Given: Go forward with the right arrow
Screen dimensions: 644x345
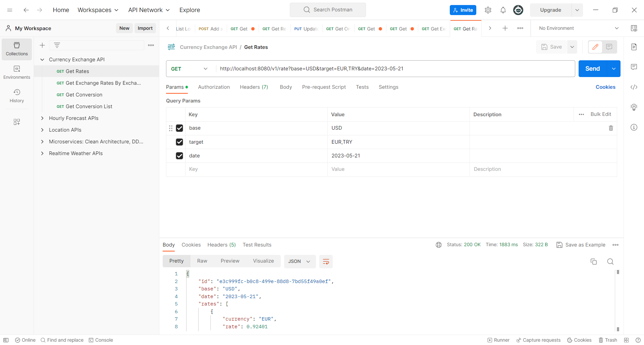Looking at the screenshot, I should 40,10.
